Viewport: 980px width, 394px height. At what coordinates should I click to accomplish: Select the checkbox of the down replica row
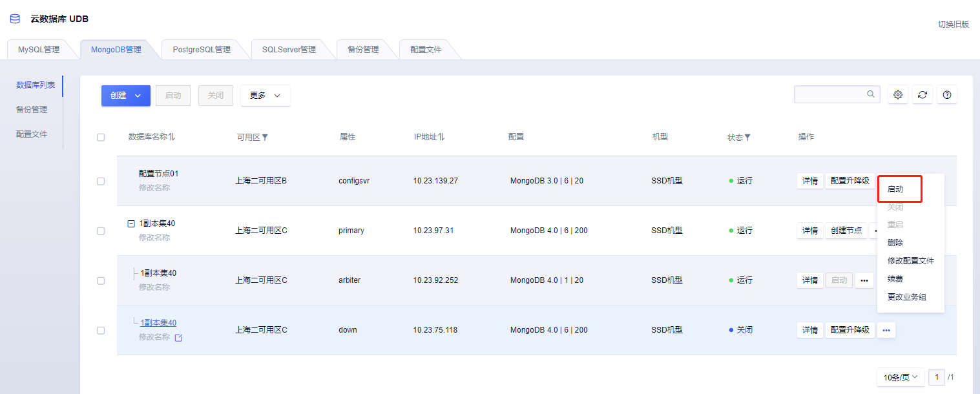click(101, 330)
